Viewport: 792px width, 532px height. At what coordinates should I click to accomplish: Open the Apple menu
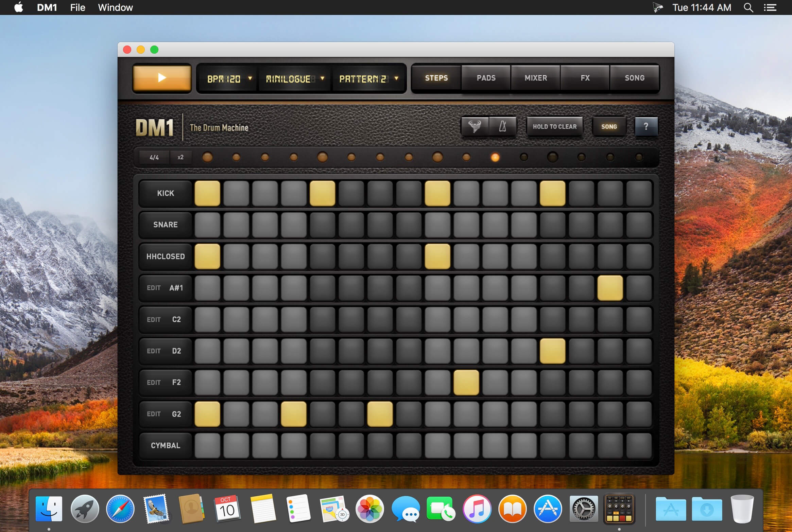pyautogui.click(x=19, y=7)
